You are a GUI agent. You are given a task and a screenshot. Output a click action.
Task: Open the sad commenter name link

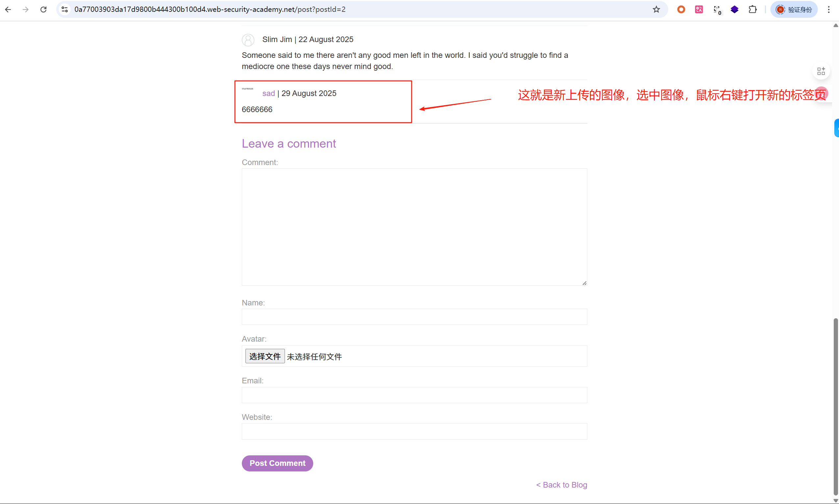point(268,93)
